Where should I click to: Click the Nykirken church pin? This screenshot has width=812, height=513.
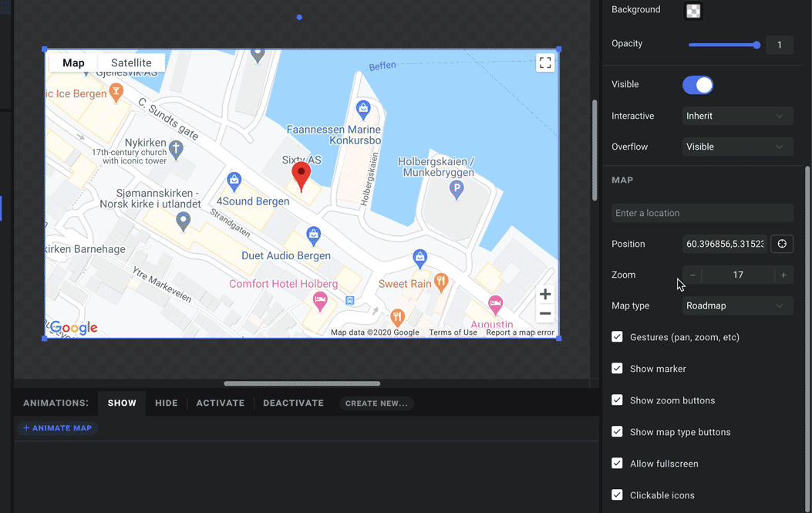176,150
